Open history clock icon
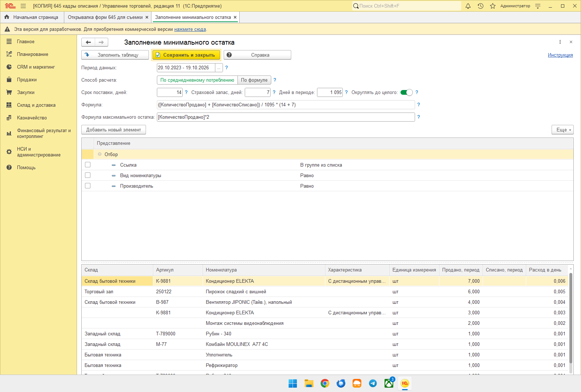Viewport: 581px width, 392px height. click(480, 6)
